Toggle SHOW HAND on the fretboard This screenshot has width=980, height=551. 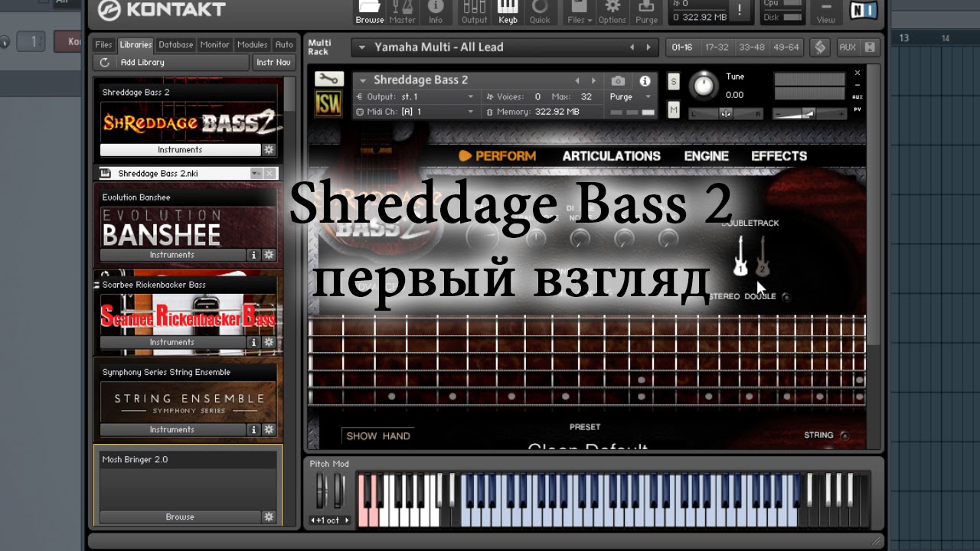point(378,436)
